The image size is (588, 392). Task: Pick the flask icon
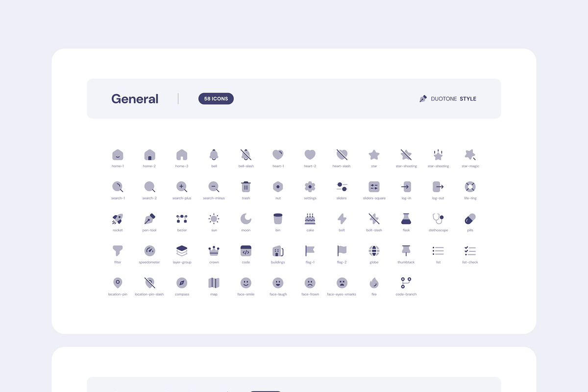tap(406, 219)
